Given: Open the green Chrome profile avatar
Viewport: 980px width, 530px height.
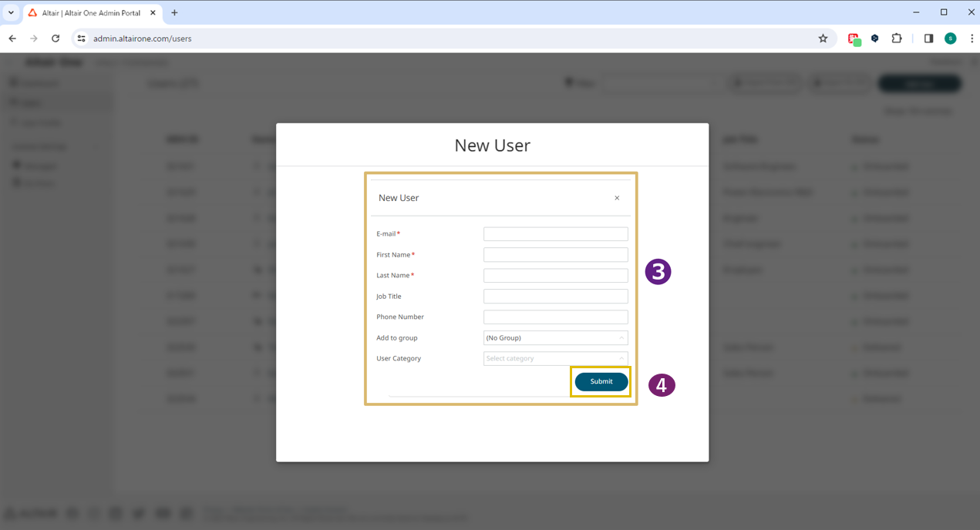Looking at the screenshot, I should [950, 39].
